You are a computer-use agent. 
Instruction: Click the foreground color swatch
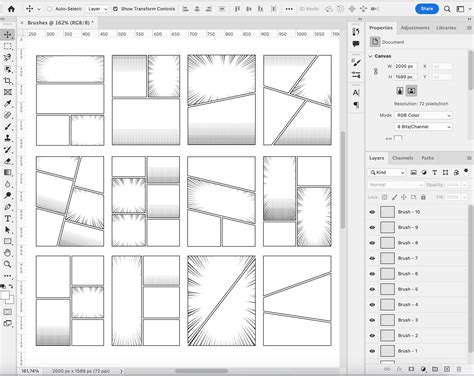pos(5,295)
